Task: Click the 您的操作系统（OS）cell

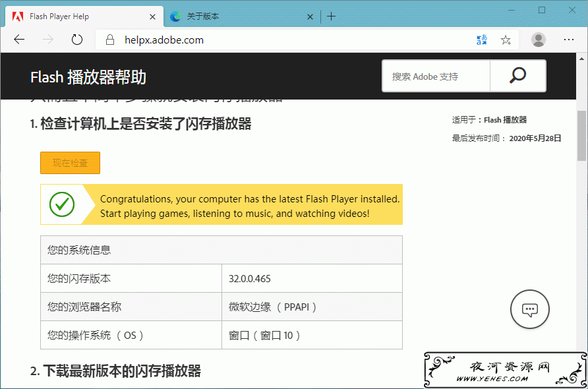Action: pyautogui.click(x=131, y=335)
